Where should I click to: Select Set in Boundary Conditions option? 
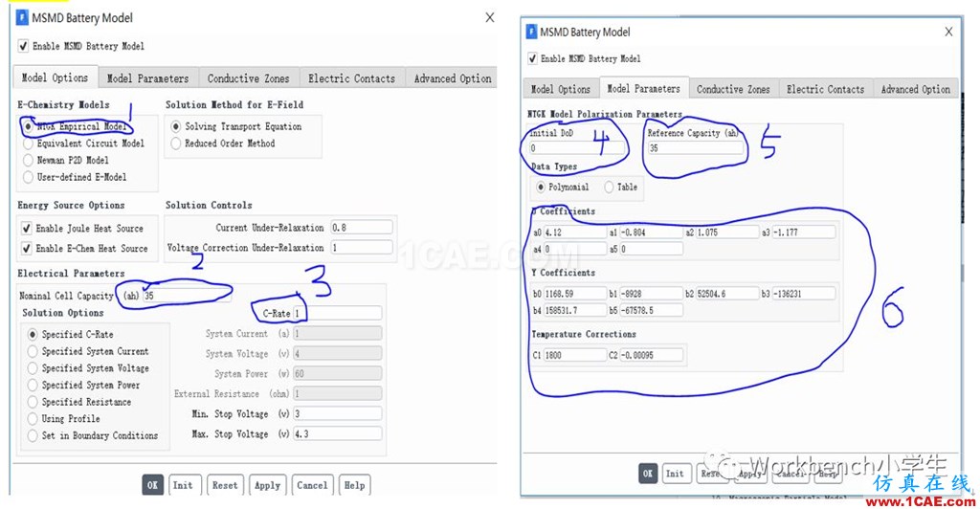(33, 436)
